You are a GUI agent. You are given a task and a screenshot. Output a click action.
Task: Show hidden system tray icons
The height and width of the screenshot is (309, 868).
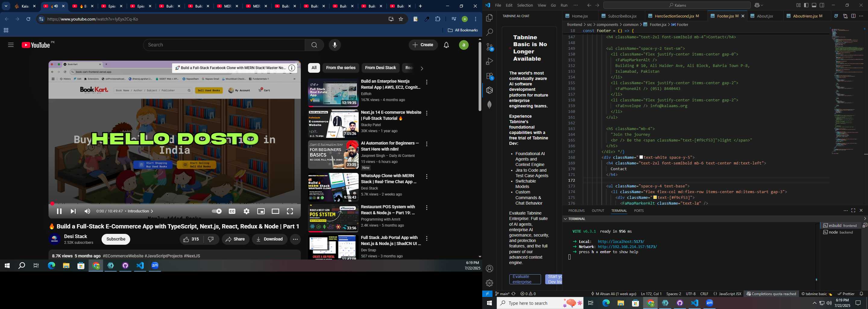click(x=814, y=303)
